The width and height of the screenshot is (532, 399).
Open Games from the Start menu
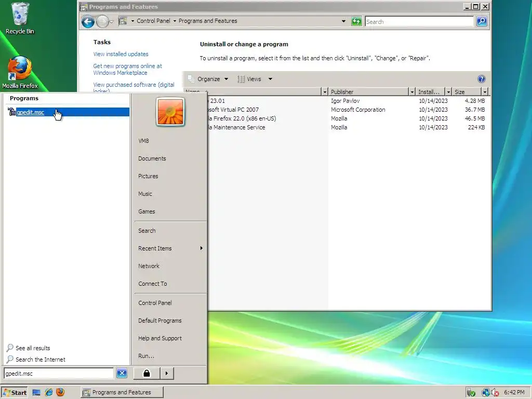tap(147, 211)
